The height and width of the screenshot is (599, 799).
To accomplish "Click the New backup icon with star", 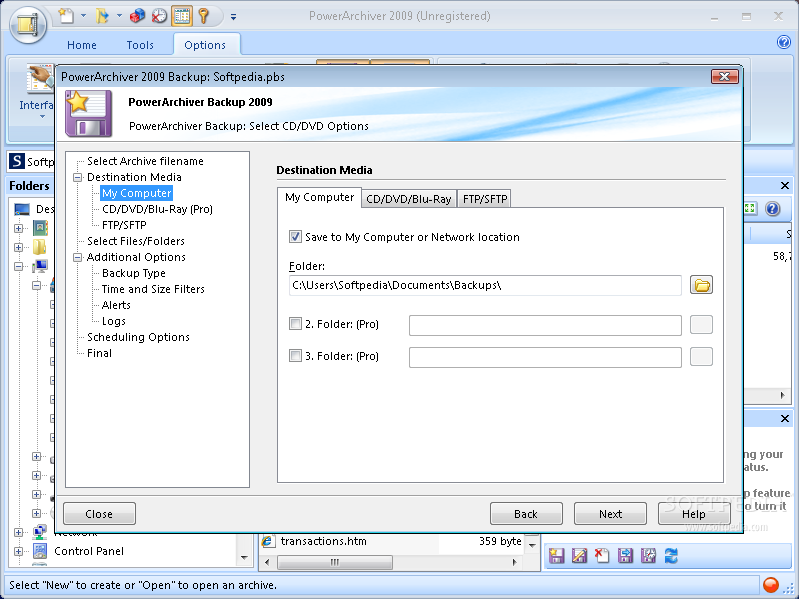I will click(x=556, y=556).
